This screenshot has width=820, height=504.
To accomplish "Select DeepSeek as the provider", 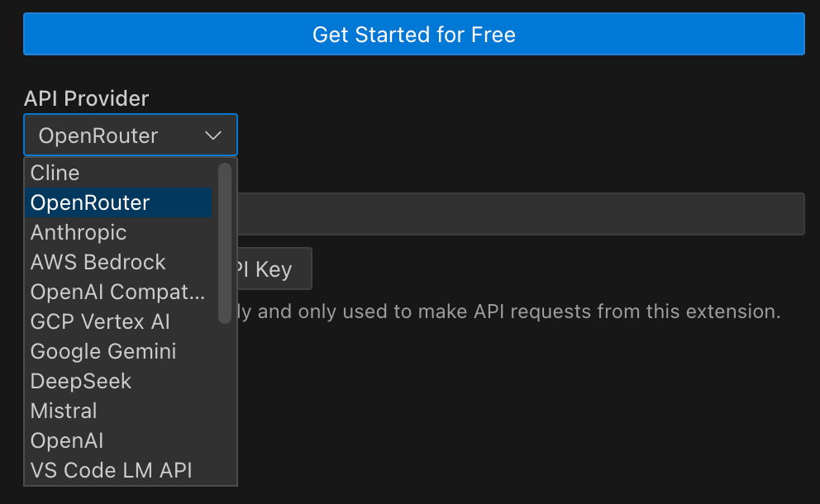I will pyautogui.click(x=118, y=382).
